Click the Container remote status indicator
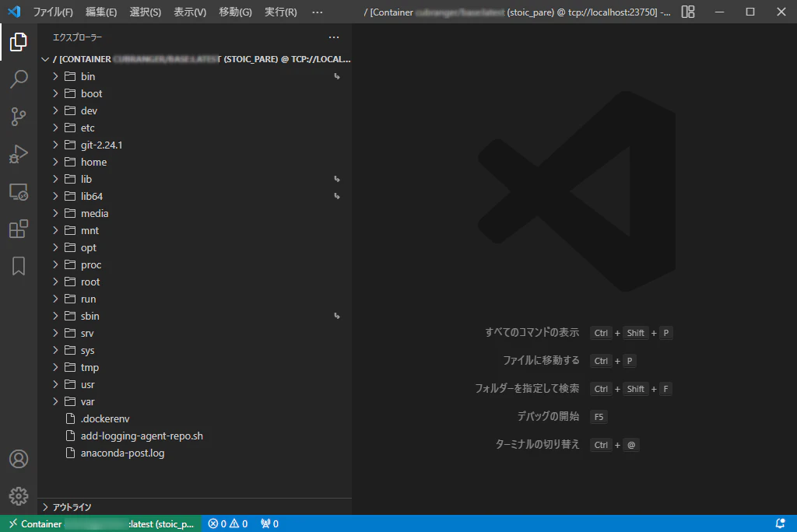Screen dimensions: 797x532 tap(100, 523)
